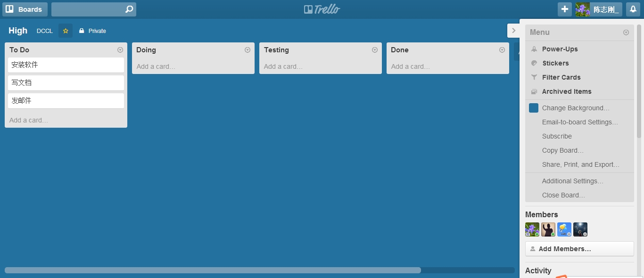Click the plus create icon in header
The height and width of the screenshot is (278, 644).
point(565,9)
